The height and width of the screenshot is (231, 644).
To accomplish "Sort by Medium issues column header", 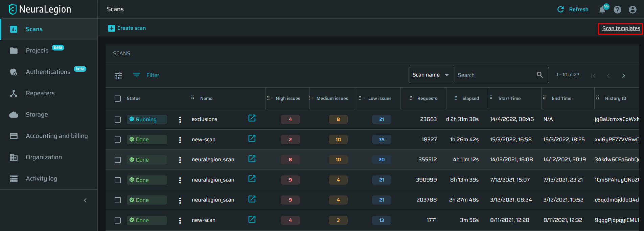I will click(x=332, y=99).
